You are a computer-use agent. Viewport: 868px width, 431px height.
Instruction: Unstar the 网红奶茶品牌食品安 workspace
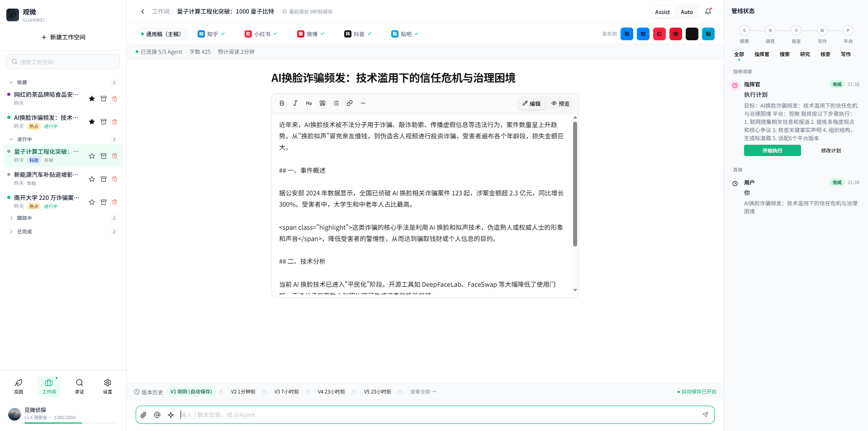coord(92,99)
